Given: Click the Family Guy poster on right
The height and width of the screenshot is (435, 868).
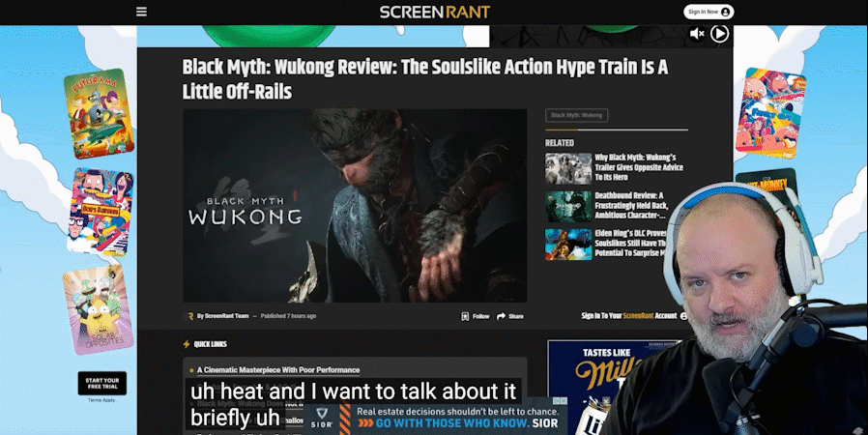Looking at the screenshot, I should pyautogui.click(x=770, y=113).
